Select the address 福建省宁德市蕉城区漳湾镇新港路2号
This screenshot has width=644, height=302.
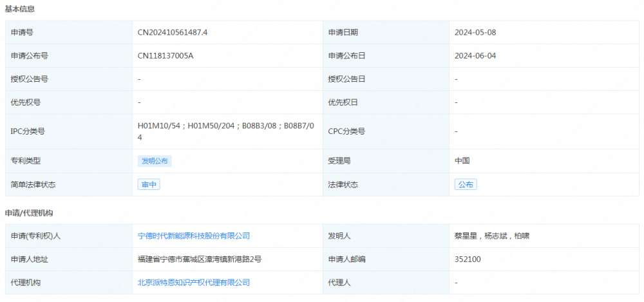(x=200, y=260)
